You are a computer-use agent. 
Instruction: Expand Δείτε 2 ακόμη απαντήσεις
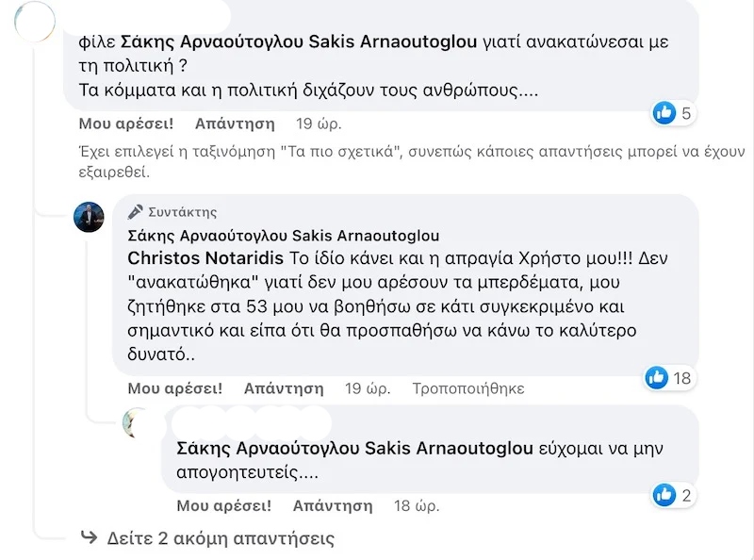[221, 539]
